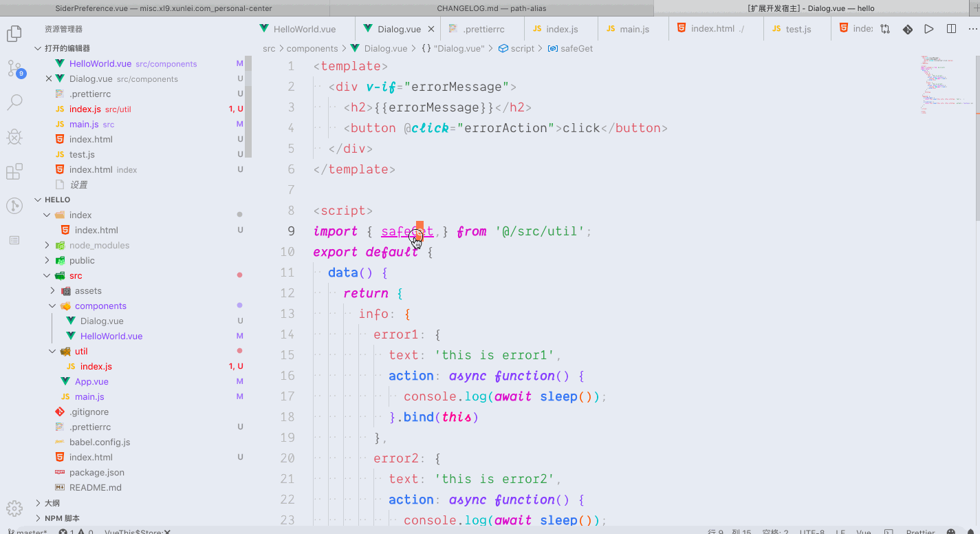This screenshot has height=534, width=980.
Task: Collapse the 打开的编辑器 section
Action: click(38, 48)
